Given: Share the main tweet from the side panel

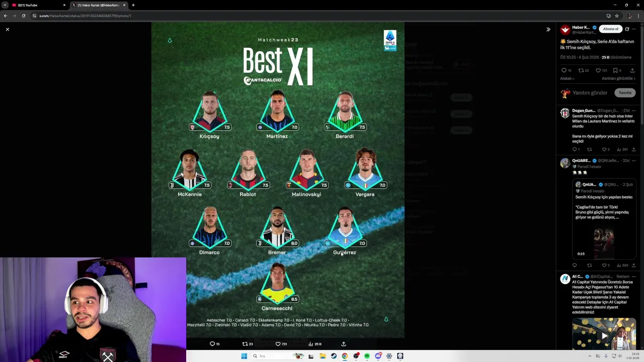Looking at the screenshot, I should click(x=632, y=70).
